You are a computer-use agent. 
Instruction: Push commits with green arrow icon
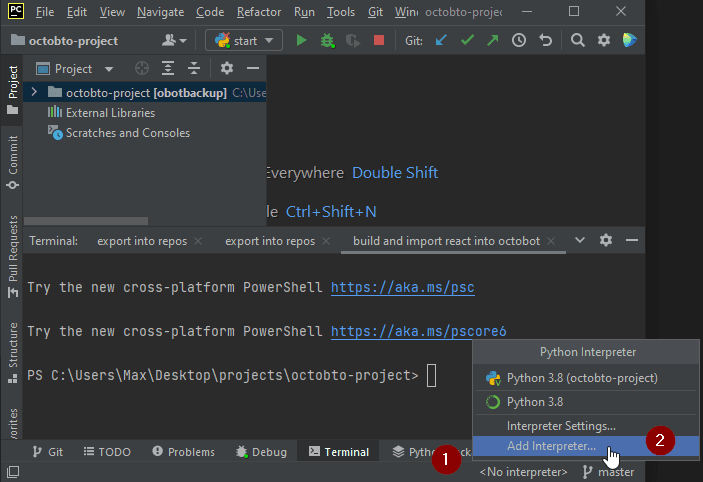click(493, 41)
